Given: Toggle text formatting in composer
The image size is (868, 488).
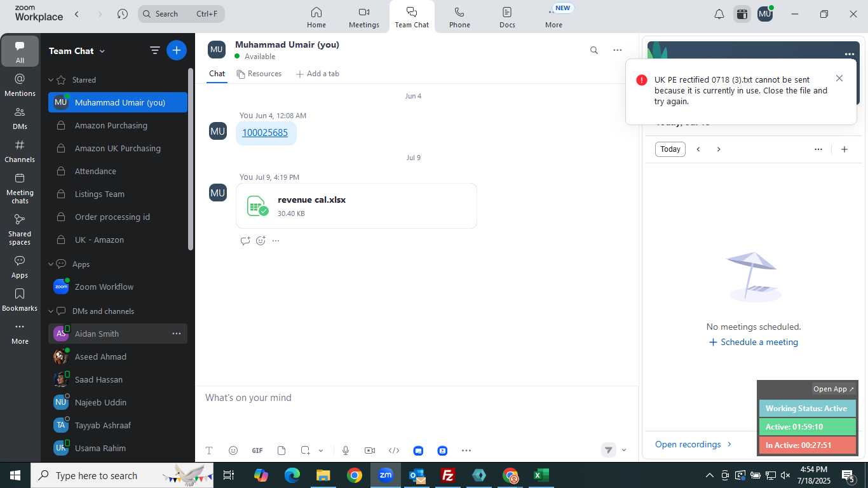Looking at the screenshot, I should click(209, 451).
